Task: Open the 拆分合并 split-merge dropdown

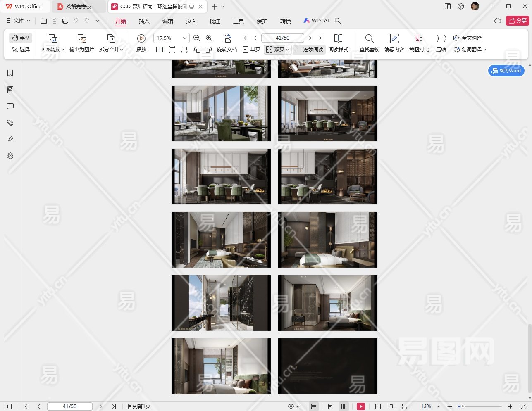Action: (111, 50)
